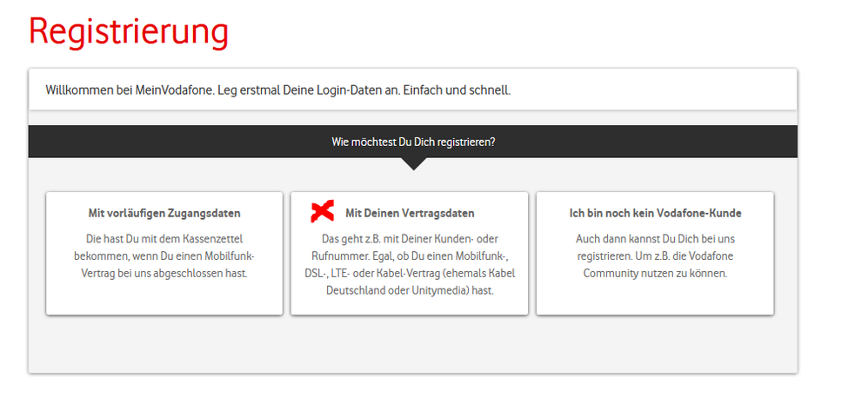Click the Kassenzettel description paragraph
868x398 pixels.
[x=164, y=256]
